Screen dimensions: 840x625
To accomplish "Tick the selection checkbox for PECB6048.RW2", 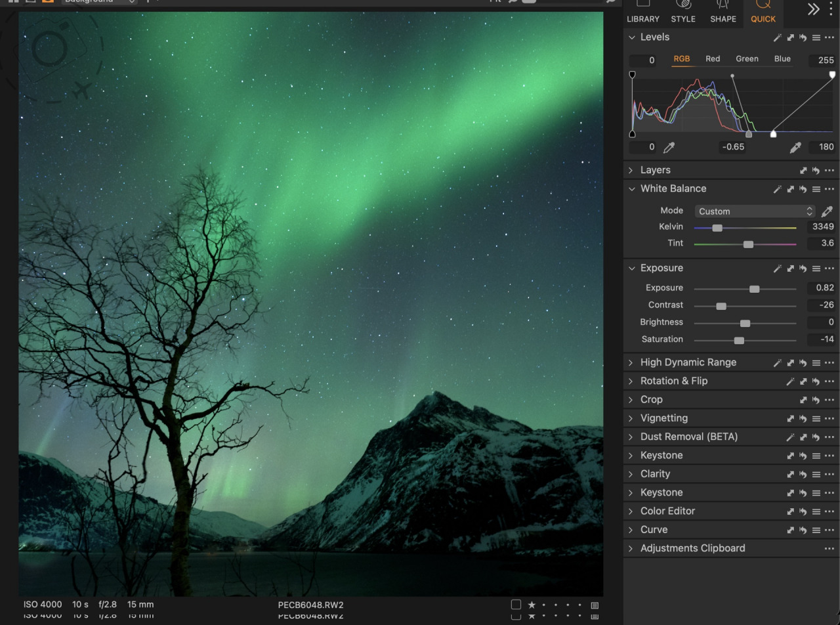I will 516,605.
